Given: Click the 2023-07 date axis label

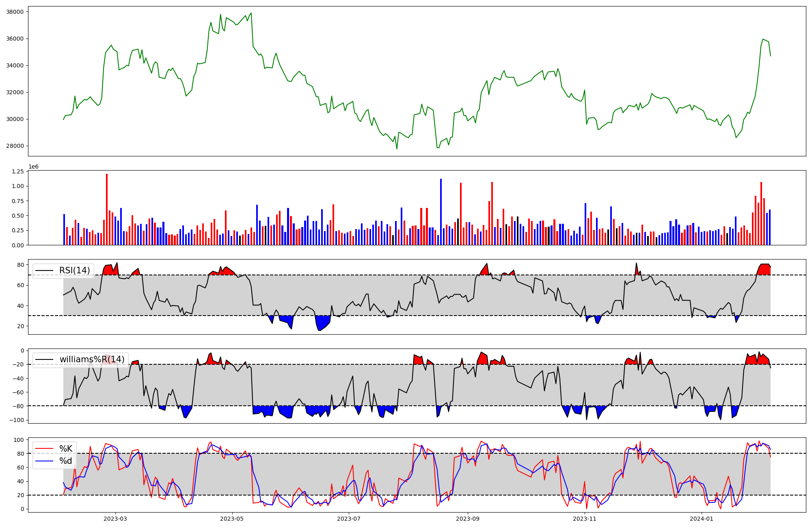Looking at the screenshot, I should click(x=349, y=519).
